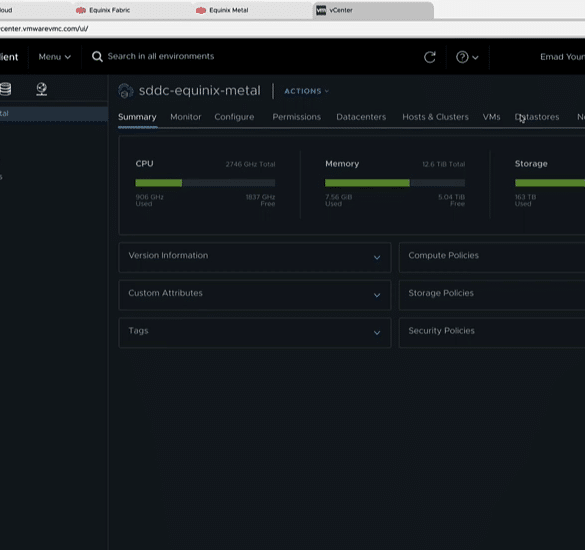The height and width of the screenshot is (550, 585).
Task: Switch to the Permissions tab
Action: tap(297, 117)
